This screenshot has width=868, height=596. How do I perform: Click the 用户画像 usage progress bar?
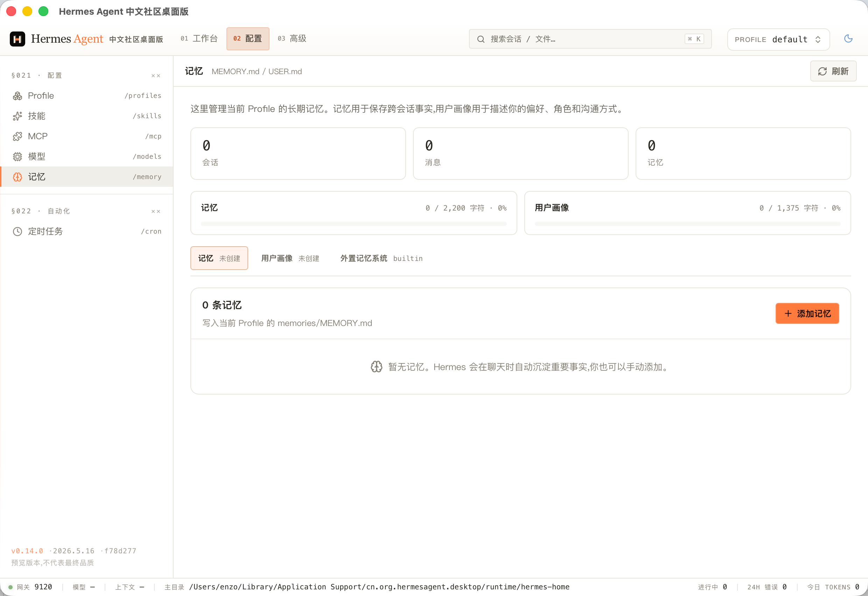pos(687,224)
